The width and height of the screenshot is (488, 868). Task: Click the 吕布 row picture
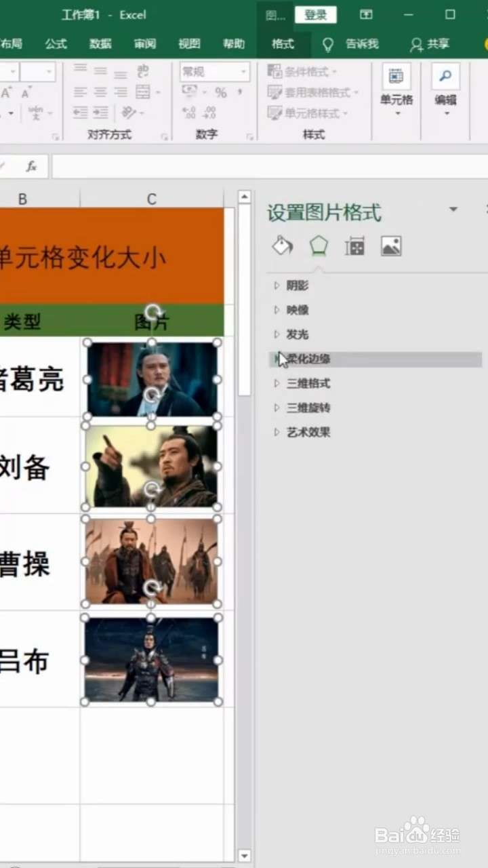[151, 660]
